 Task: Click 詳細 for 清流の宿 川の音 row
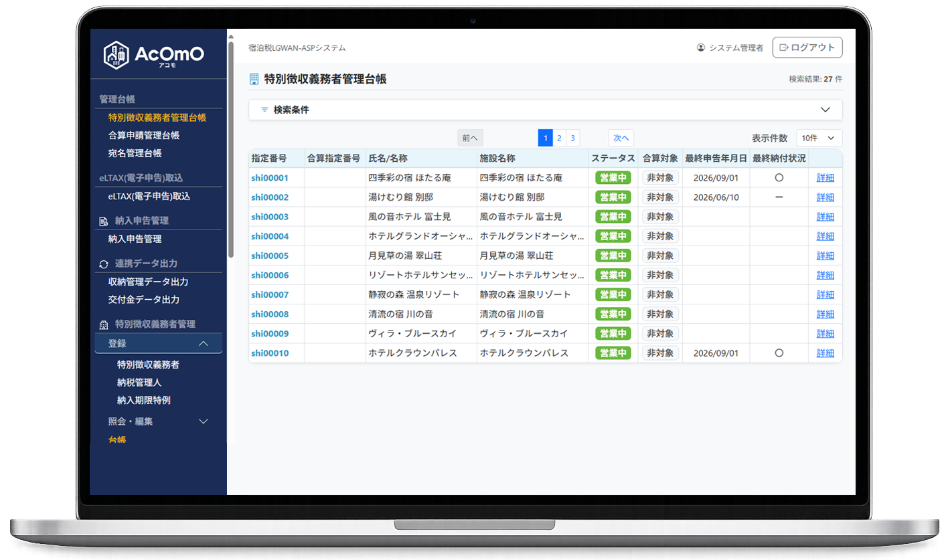tap(825, 314)
